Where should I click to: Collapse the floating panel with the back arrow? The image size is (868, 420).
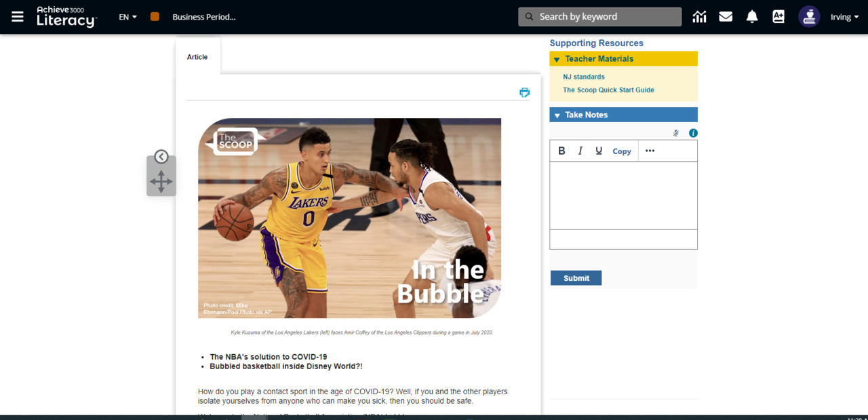tap(161, 157)
